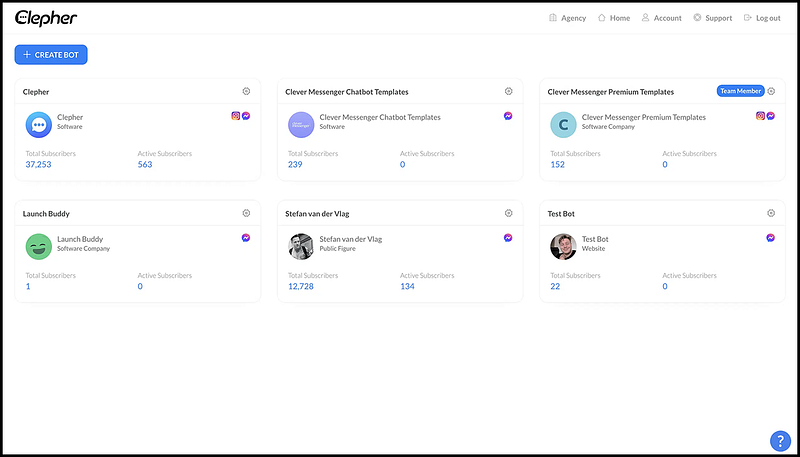The height and width of the screenshot is (457, 800).
Task: Open Stefan van der Vlag profile photo
Action: coord(301,247)
